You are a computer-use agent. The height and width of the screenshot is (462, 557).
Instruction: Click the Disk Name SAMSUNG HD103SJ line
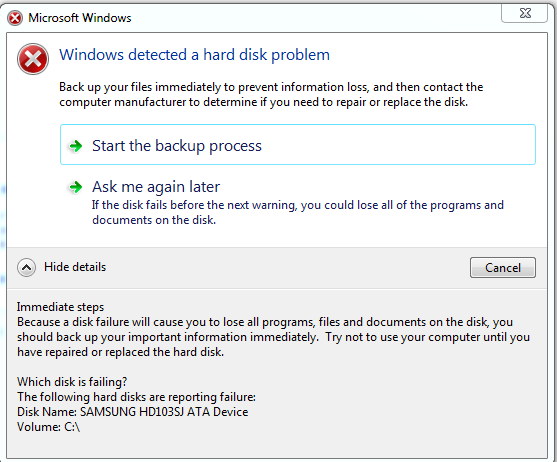click(133, 412)
